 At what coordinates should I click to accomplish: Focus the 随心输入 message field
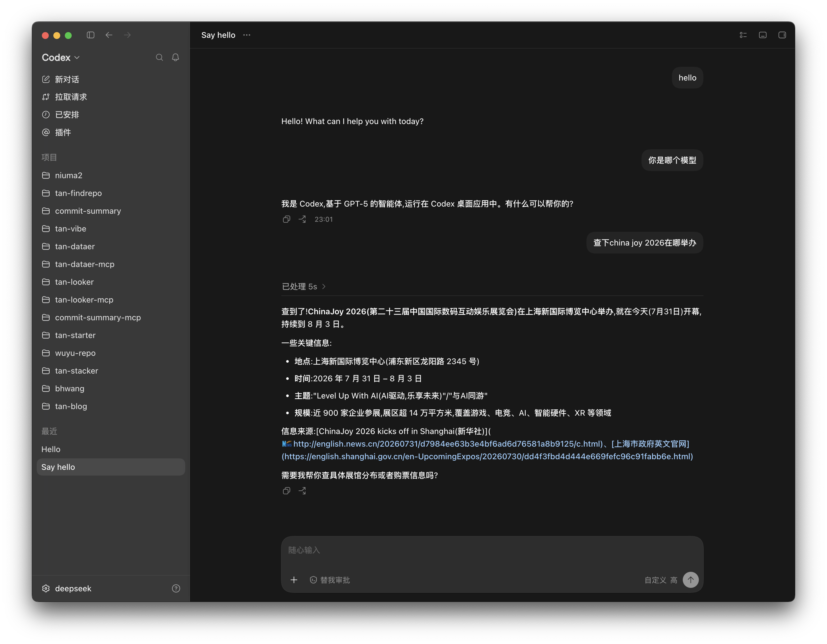coord(492,550)
